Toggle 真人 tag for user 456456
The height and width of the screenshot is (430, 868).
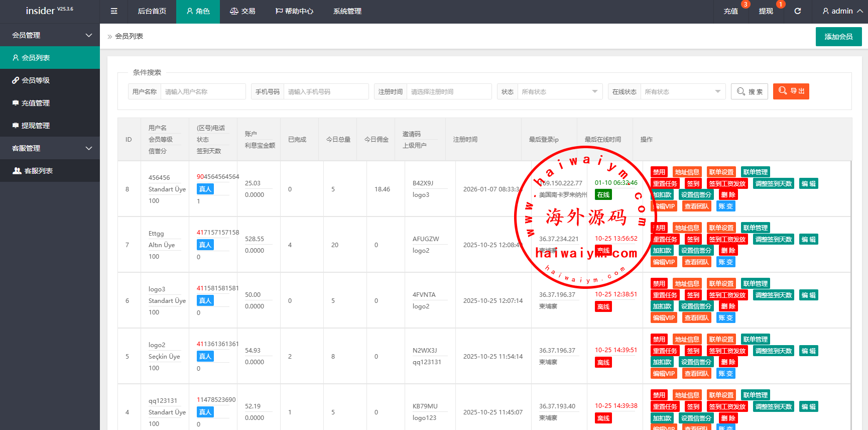[x=205, y=189]
